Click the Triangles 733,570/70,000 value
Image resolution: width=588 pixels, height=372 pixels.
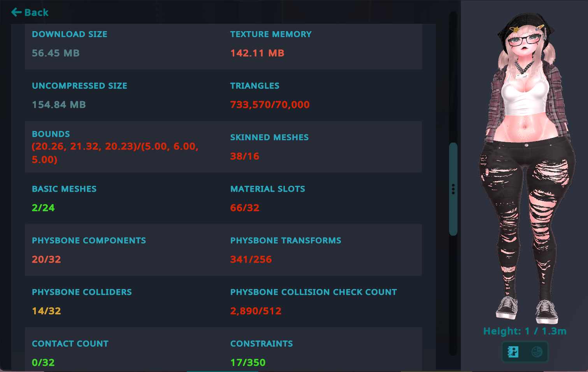[270, 105]
